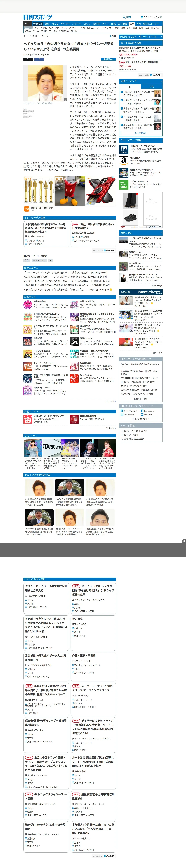Open the 日刊スポーツ PREMIUM banner icon

point(124,149)
